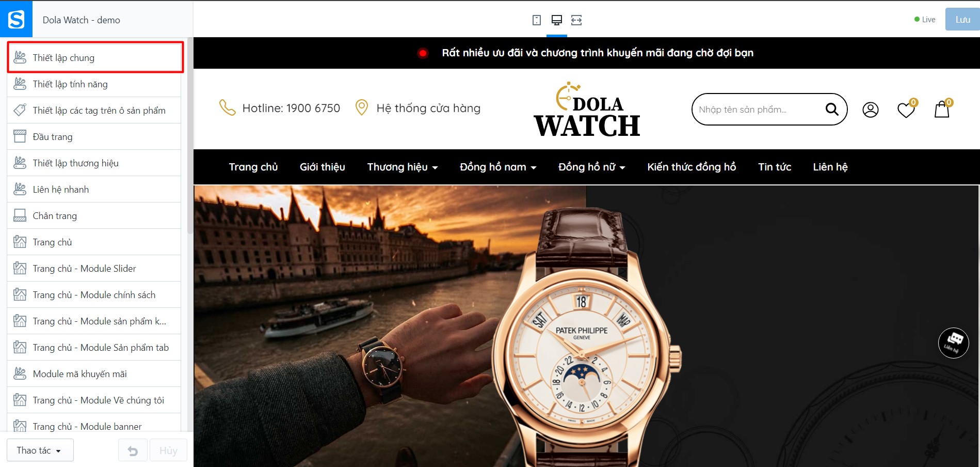This screenshot has width=980, height=467.
Task: Click the store location pin icon
Action: coord(362,107)
